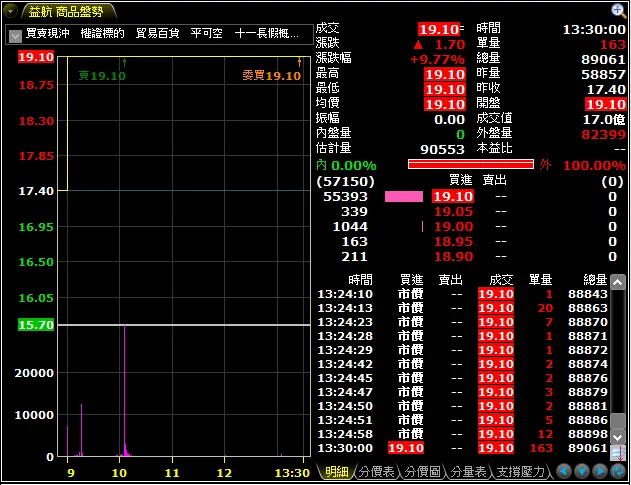This screenshot has width=631, height=485.
Task: Click the green 15.70 price axis label
Action: point(36,324)
